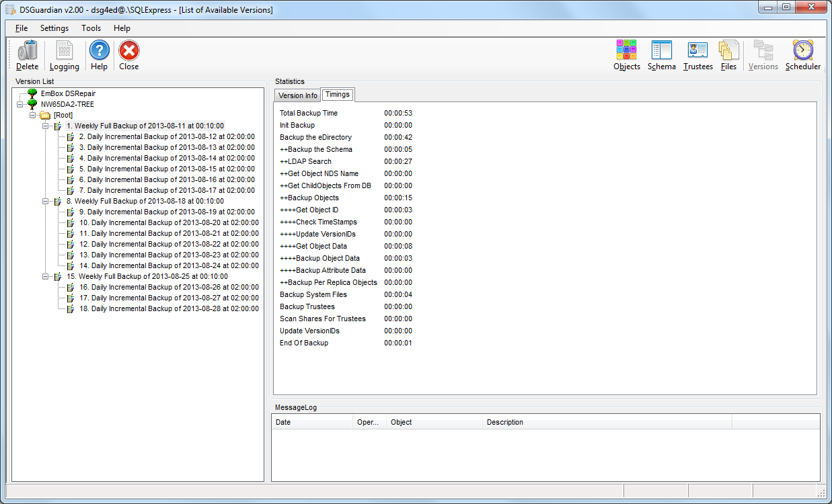Click the Backup the eDirectory timing label
The width and height of the screenshot is (832, 504).
pos(315,137)
